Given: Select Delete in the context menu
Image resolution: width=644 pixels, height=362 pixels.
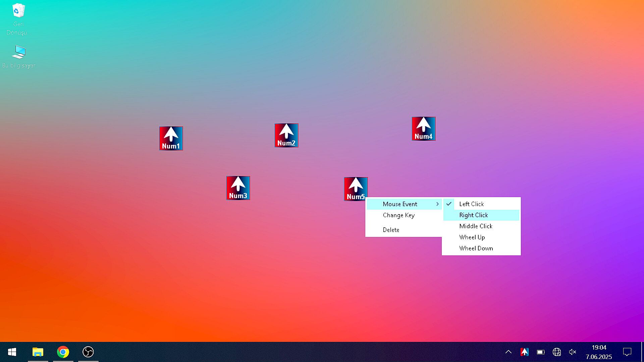Looking at the screenshot, I should coord(391,230).
